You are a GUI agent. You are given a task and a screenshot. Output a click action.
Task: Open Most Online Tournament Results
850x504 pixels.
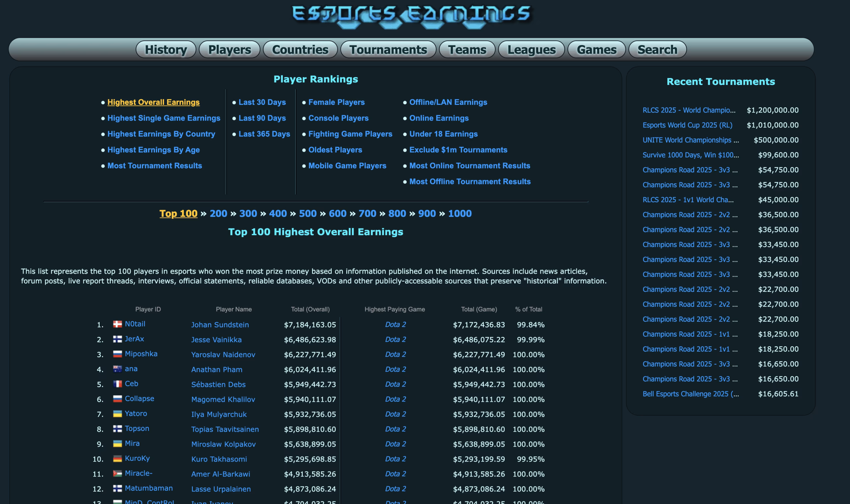469,166
